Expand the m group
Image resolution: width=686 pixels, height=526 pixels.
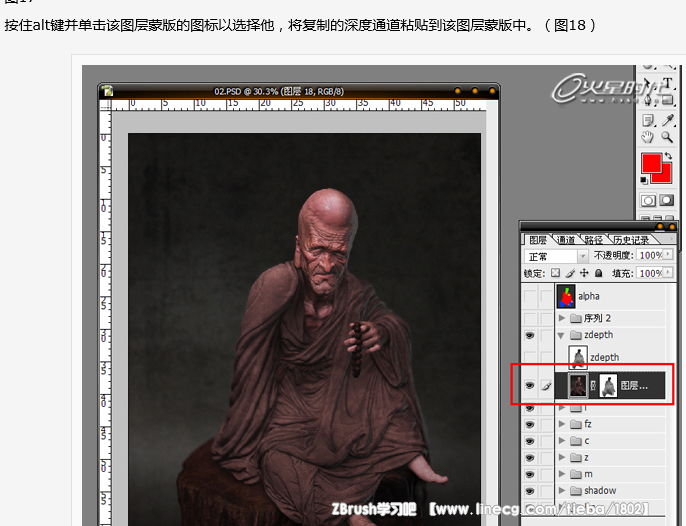point(562,473)
